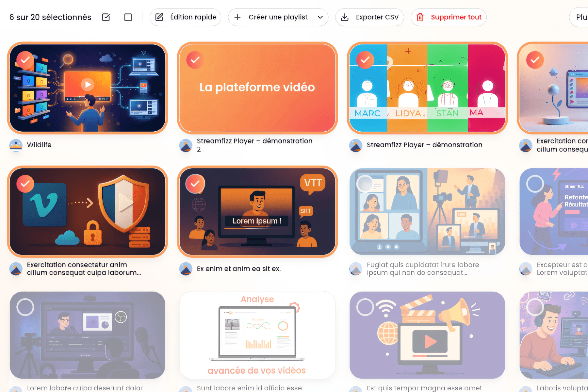Click the pencil icon on Édition rapide
Viewport: 588px width, 392px height.
point(160,17)
